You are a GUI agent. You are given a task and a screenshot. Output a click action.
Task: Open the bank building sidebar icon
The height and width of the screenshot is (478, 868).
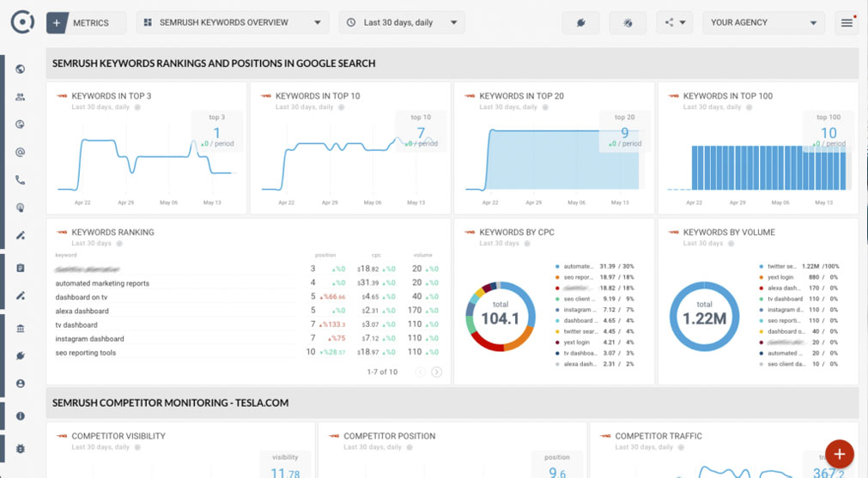coord(21,328)
